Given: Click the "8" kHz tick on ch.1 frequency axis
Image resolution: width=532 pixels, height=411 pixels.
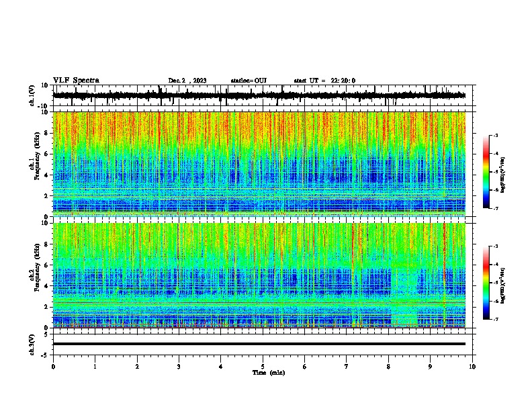Looking at the screenshot, I should [46, 133].
